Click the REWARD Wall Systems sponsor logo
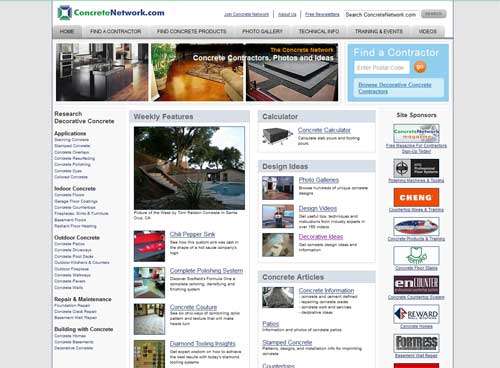Screen dimensions: 500x368 [416, 314]
